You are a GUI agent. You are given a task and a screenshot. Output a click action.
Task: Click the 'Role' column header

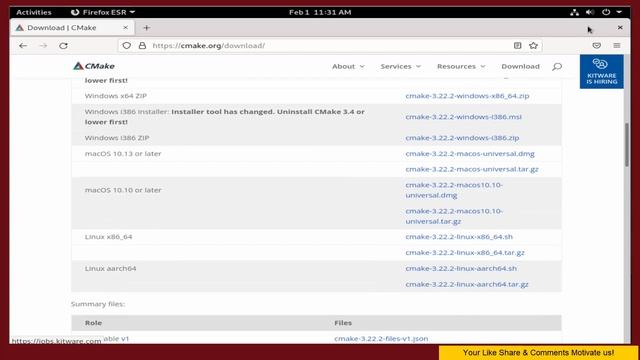pyautogui.click(x=93, y=323)
